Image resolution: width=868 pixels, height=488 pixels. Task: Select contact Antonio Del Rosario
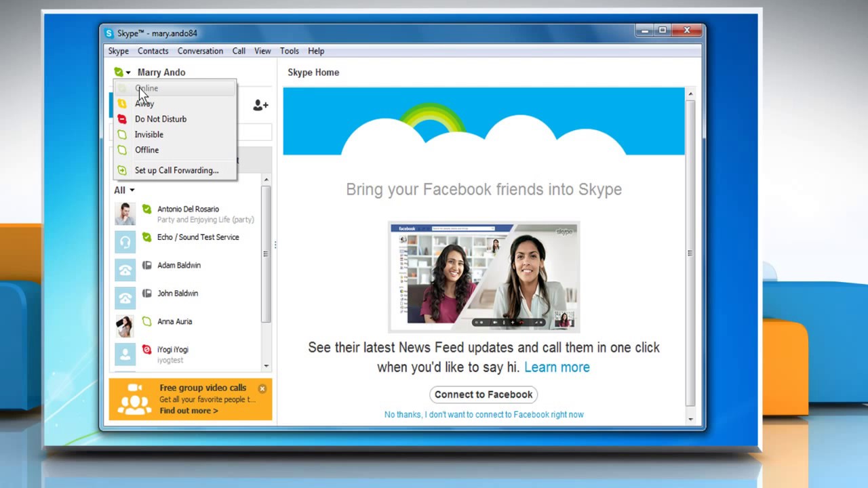tap(185, 214)
